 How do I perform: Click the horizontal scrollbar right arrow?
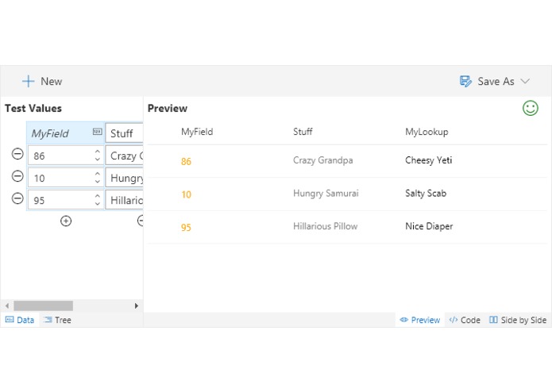(137, 306)
